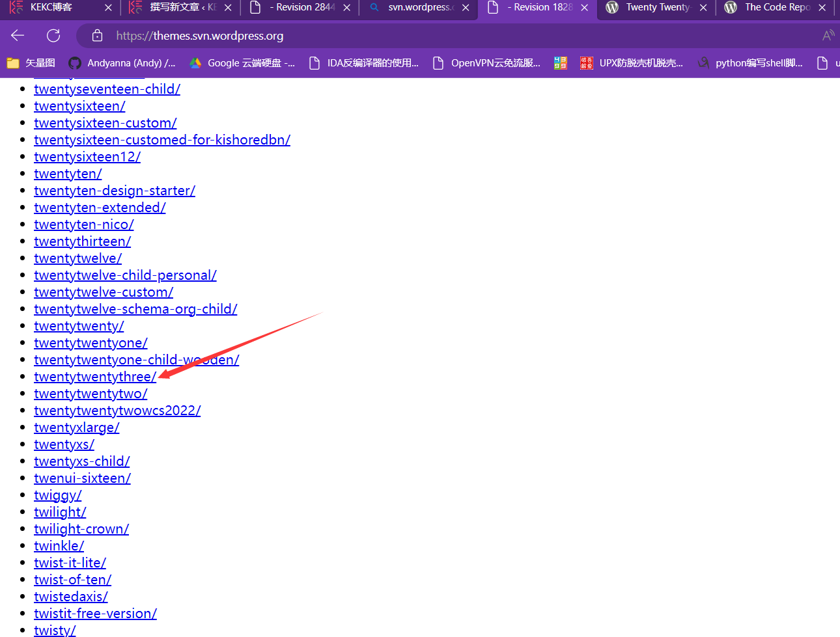Open the UPX防脱壳机脱壳 bookmark
The width and height of the screenshot is (840, 637).
tap(632, 63)
